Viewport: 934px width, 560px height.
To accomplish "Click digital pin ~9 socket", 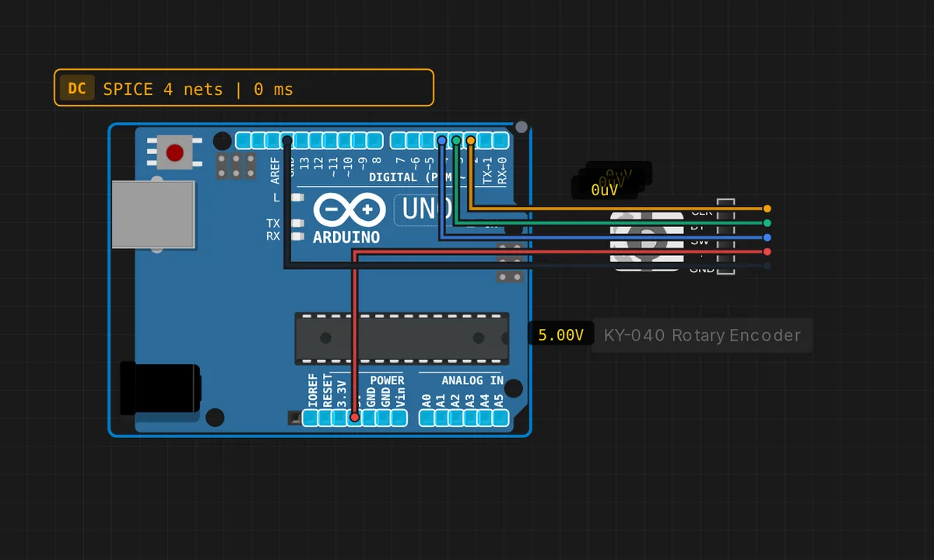I will (x=360, y=141).
